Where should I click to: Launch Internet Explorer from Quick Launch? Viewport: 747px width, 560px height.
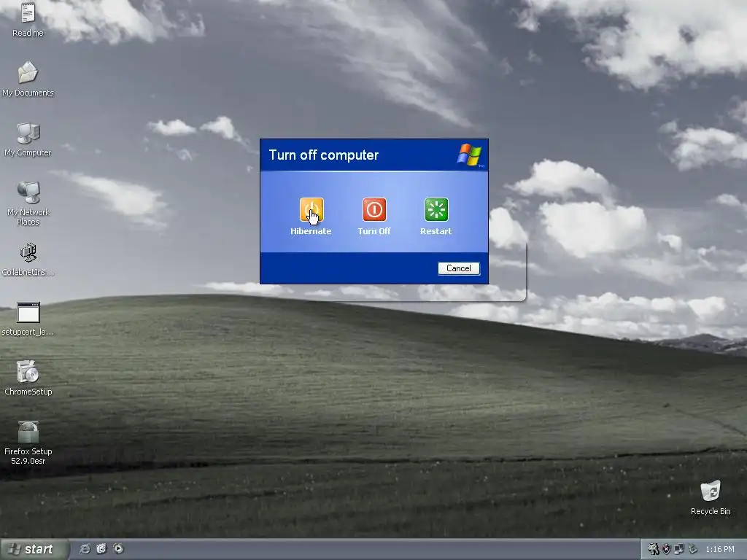85,549
